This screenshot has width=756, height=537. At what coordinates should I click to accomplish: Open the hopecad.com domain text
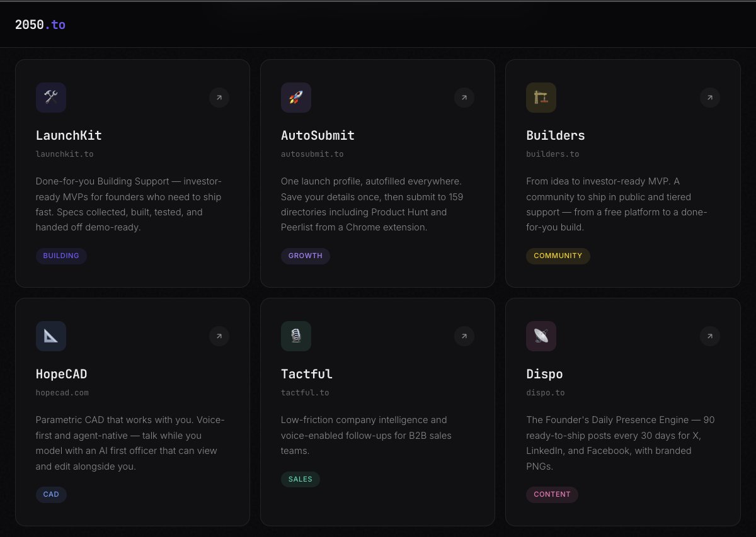tap(62, 392)
